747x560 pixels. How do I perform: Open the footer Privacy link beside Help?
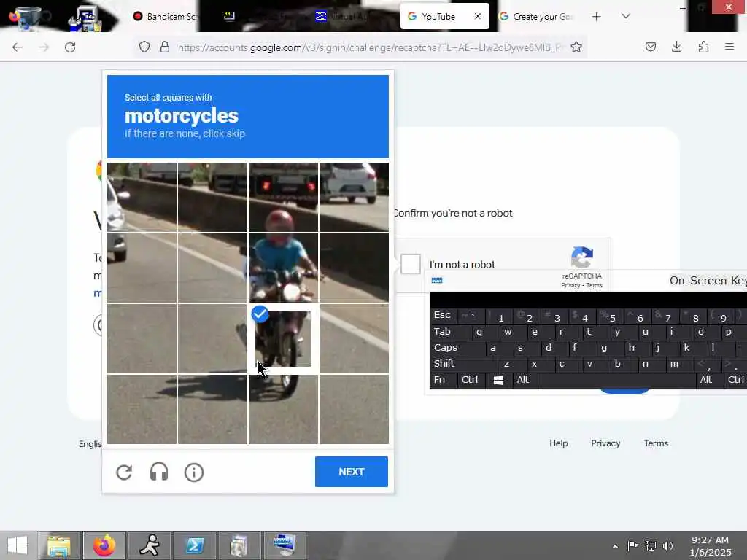(x=605, y=443)
